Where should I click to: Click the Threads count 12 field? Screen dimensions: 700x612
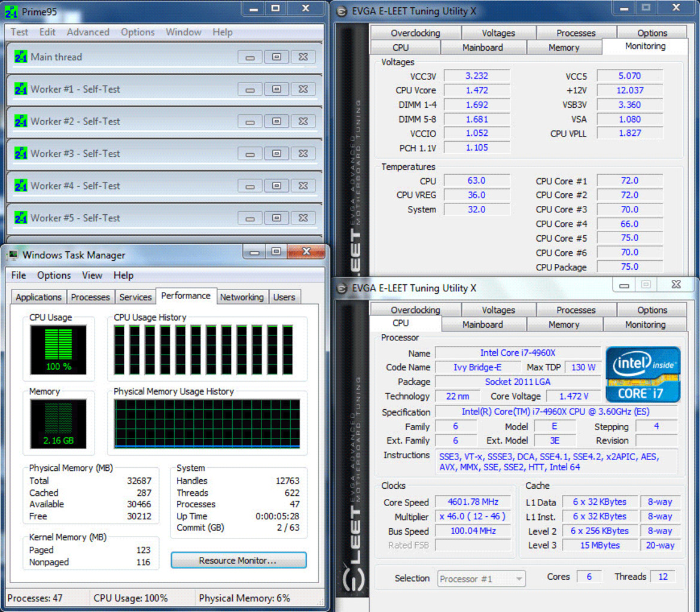click(x=663, y=577)
